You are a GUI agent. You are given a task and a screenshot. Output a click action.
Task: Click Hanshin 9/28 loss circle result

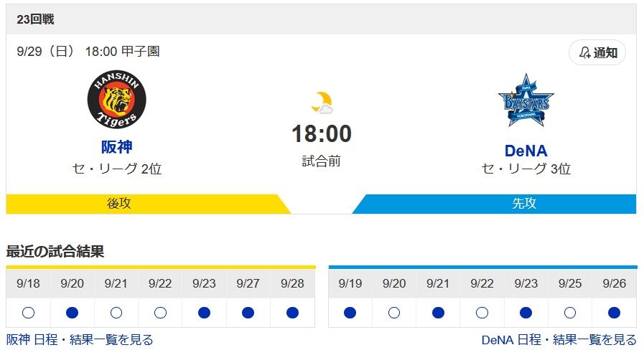click(x=292, y=313)
